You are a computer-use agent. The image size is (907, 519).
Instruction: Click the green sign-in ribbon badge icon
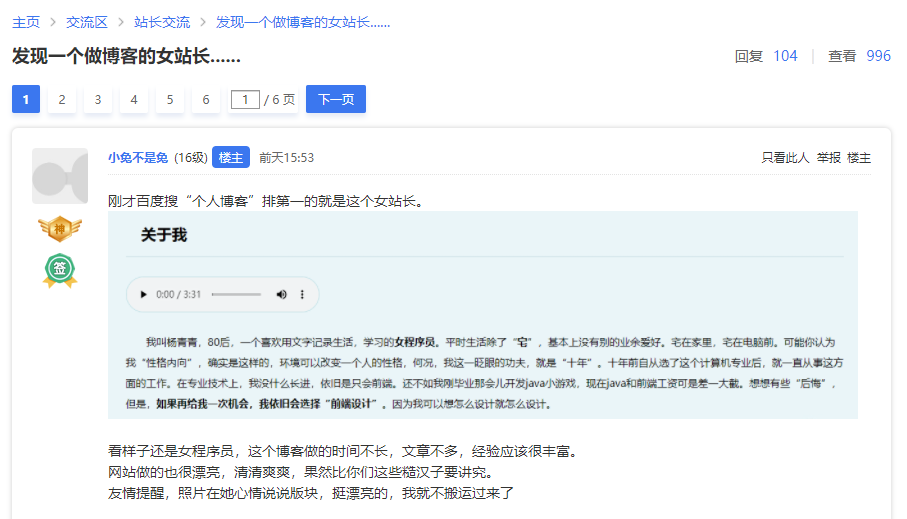60,270
